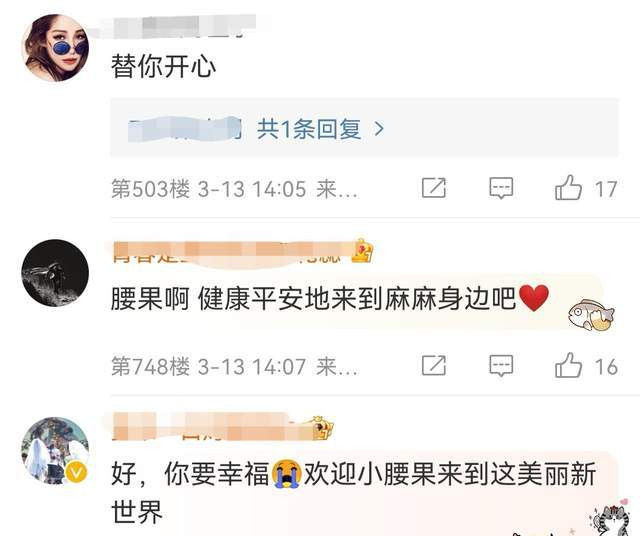Like the comment with 17 likes
Screen dimensions: 640x536
[x=568, y=188]
